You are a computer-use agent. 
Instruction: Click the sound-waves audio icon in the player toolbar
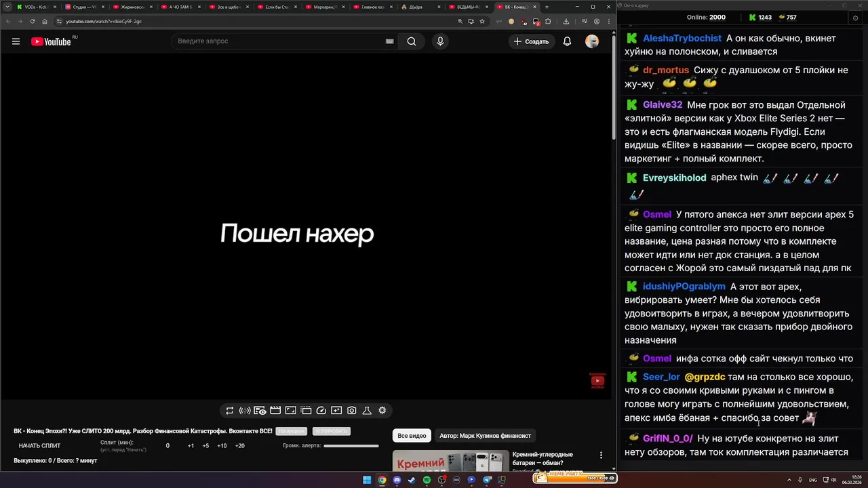coord(245,411)
